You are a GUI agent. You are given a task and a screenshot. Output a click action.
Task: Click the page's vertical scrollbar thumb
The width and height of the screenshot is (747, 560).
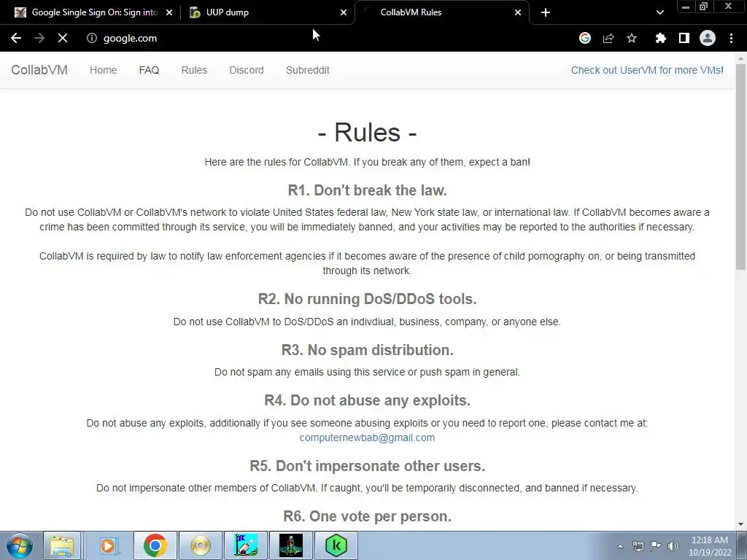click(x=740, y=167)
